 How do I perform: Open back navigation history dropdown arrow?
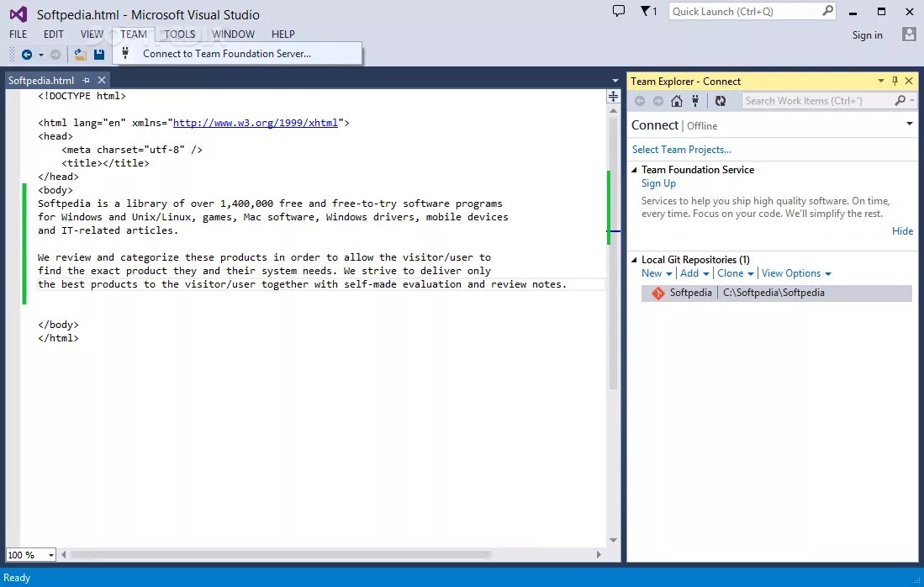click(x=40, y=56)
